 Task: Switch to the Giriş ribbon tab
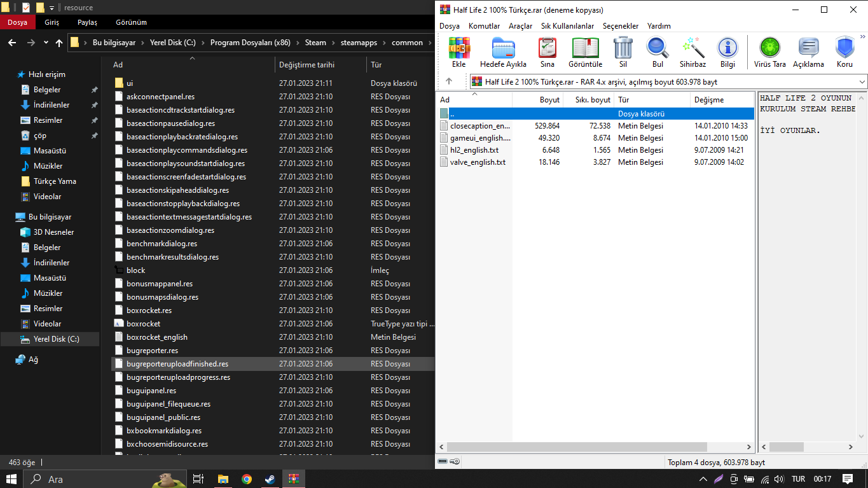52,22
